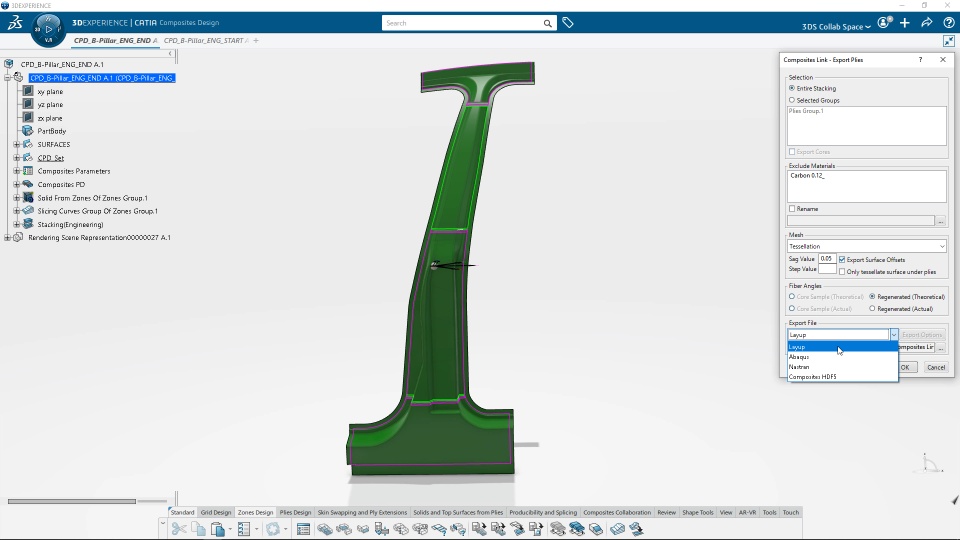Select Entire Stacking radio button
The width and height of the screenshot is (960, 540).
[792, 88]
